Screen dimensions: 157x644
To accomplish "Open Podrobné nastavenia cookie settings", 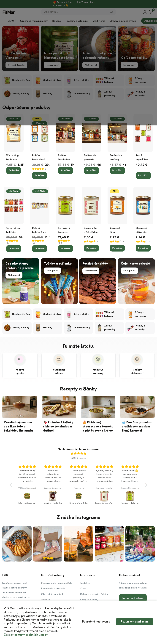I will click(x=96, y=621).
